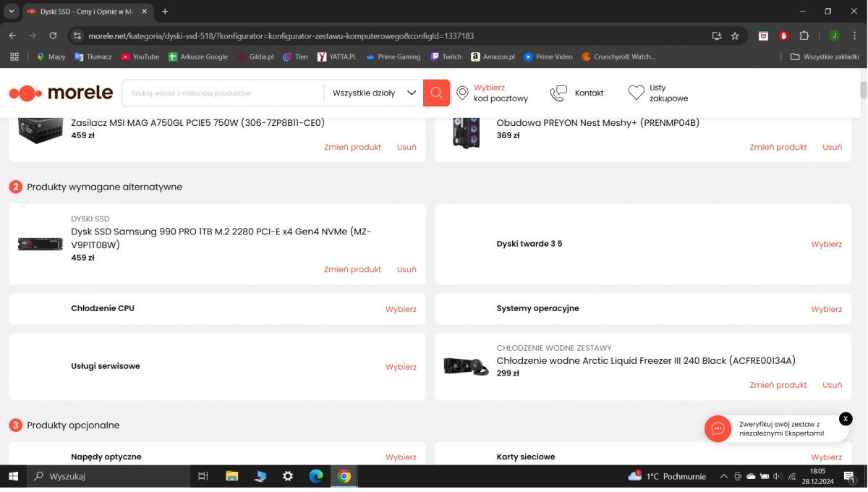This screenshot has width=868, height=492.
Task: Click the browser address bar URL
Action: pyautogui.click(x=281, y=35)
